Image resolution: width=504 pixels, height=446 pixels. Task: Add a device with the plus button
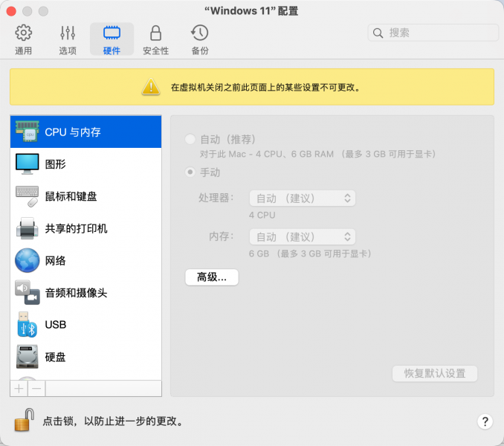tap(19, 389)
